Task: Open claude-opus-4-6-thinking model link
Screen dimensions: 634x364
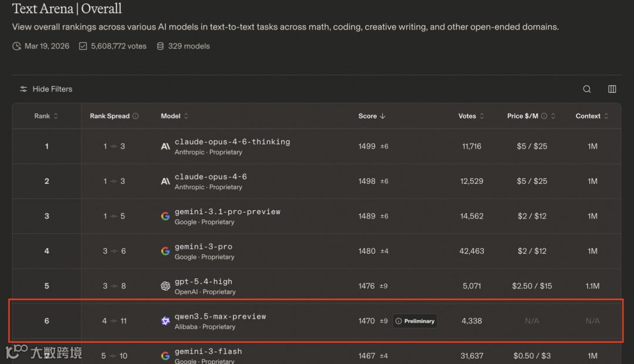Action: (x=232, y=142)
